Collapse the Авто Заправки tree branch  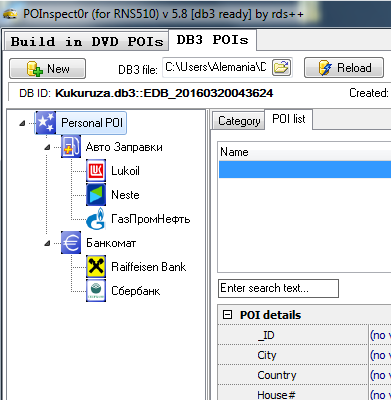[47, 147]
